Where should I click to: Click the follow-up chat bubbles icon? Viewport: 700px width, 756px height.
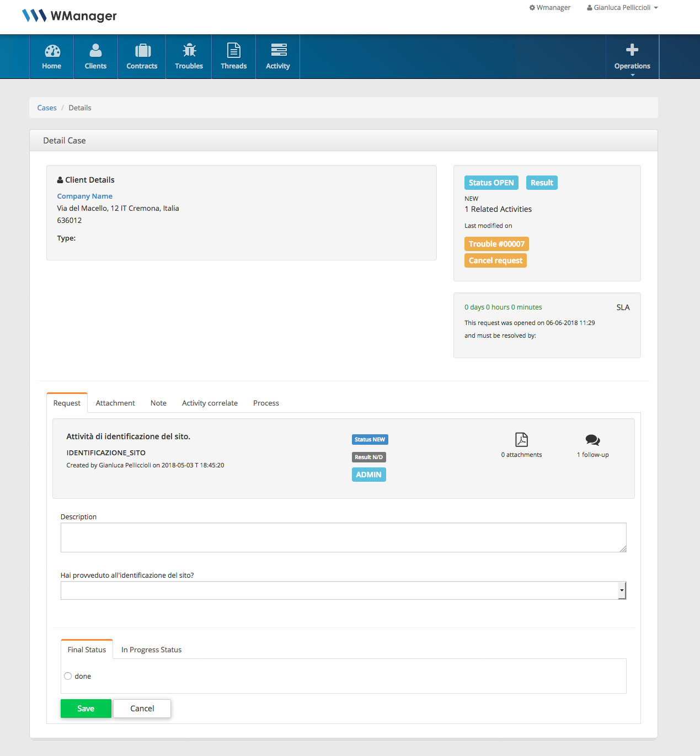[x=592, y=440]
